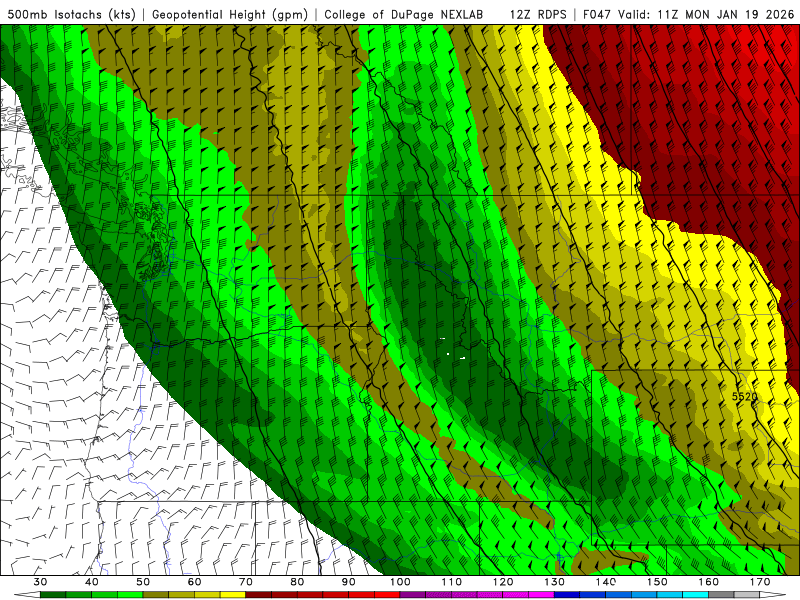Click the "College of DuPage NEXLAB" text
The image size is (800, 600).
click(403, 14)
